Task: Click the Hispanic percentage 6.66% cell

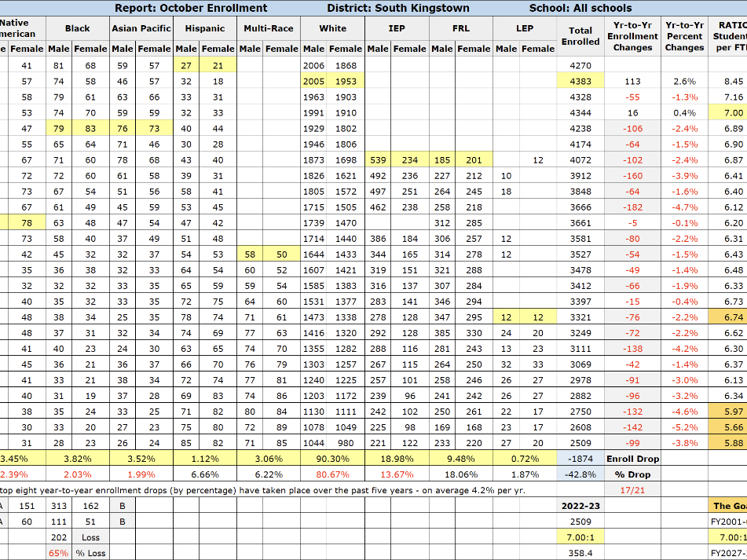Action: (x=205, y=474)
